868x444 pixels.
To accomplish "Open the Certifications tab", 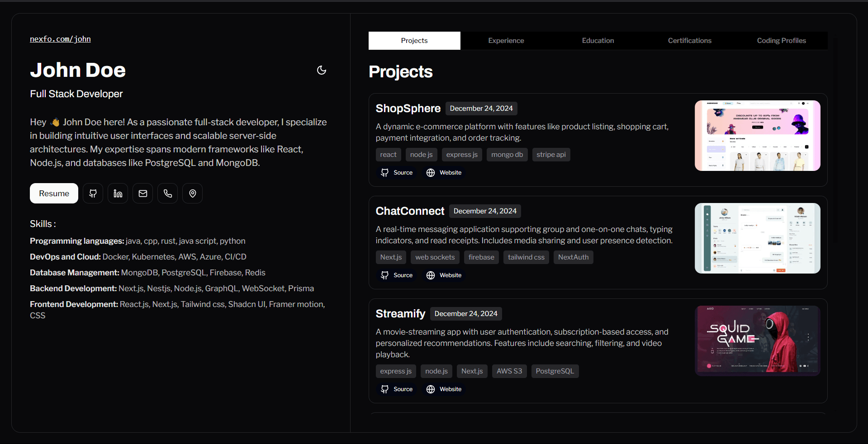I will pos(689,41).
